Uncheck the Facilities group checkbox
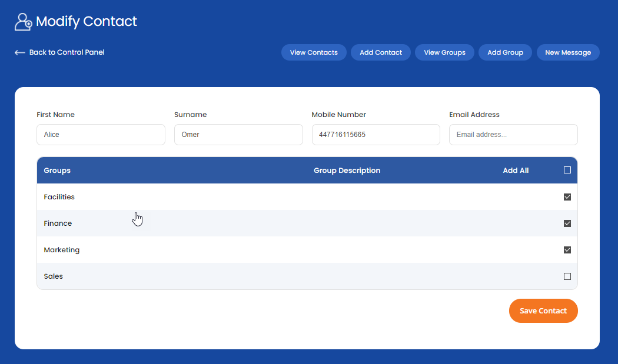The height and width of the screenshot is (364, 618). click(567, 197)
